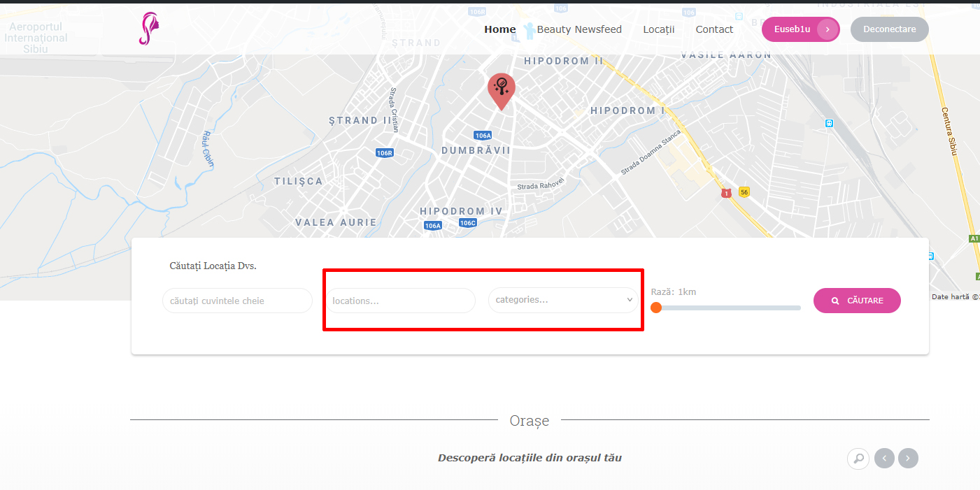Expand the categories dropdown

coord(562,300)
